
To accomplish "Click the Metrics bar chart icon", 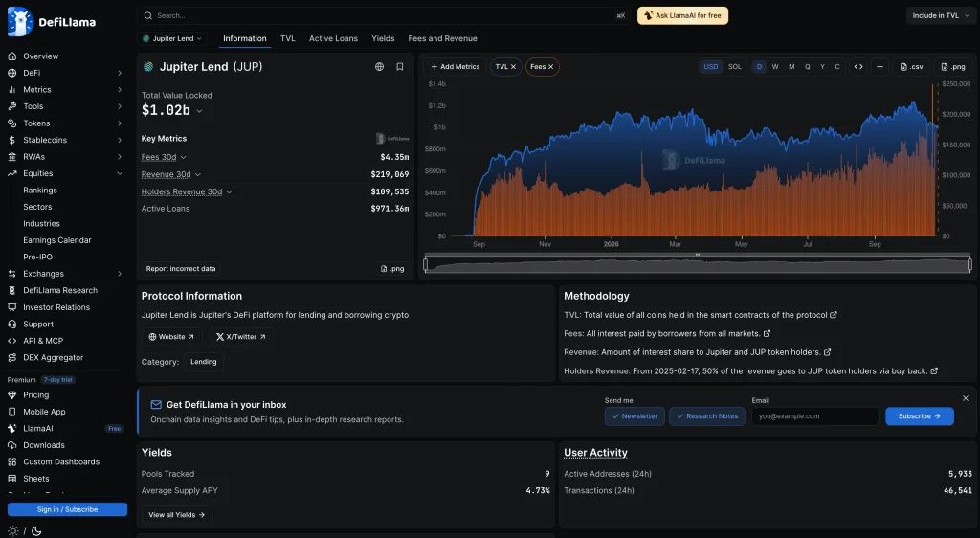I will point(11,90).
